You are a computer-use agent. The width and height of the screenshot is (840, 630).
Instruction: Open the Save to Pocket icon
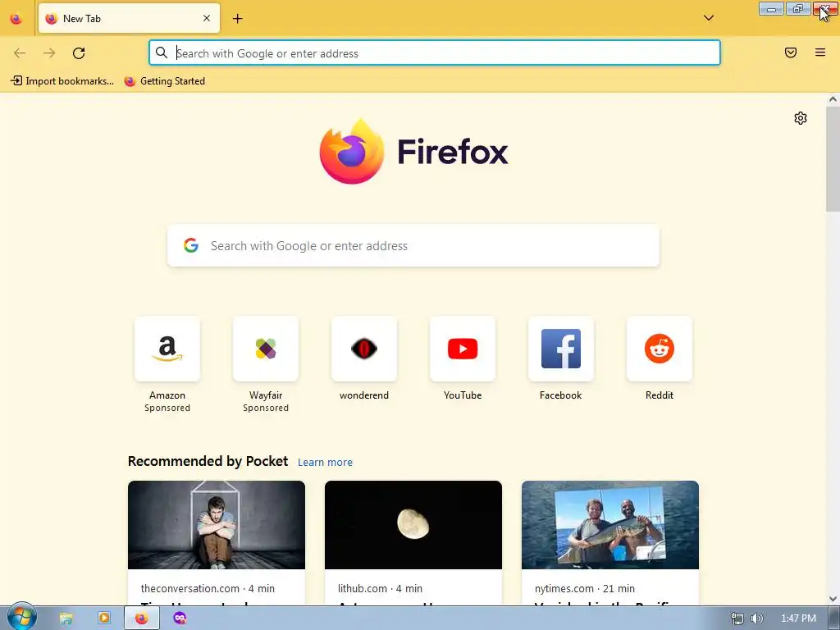click(x=791, y=52)
